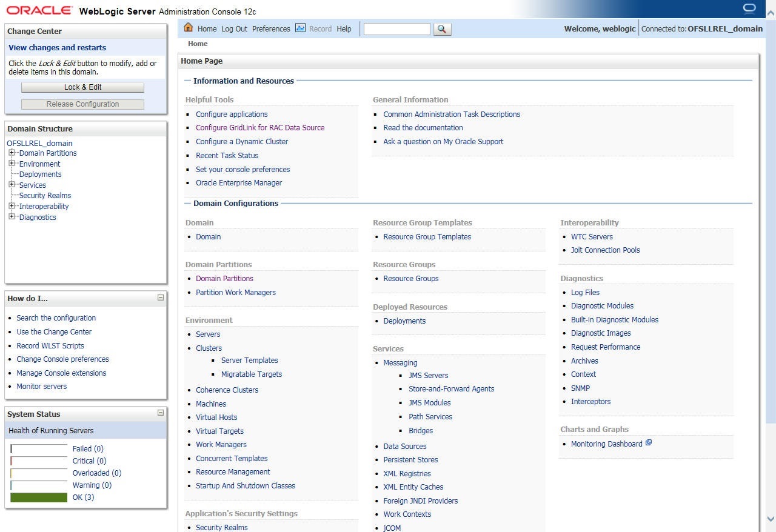Open Coherence Clusters link

pos(227,390)
